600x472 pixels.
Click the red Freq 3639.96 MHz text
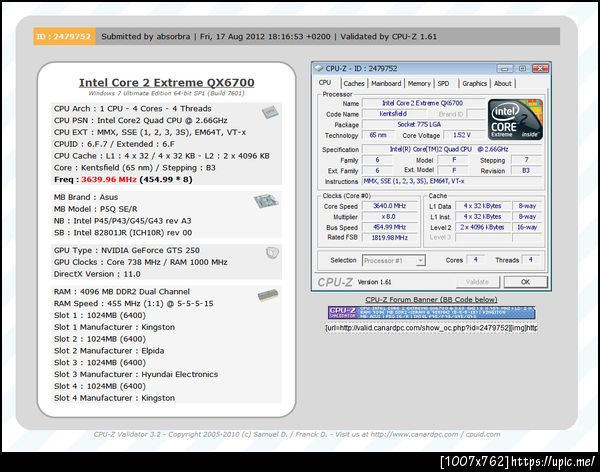(x=109, y=180)
